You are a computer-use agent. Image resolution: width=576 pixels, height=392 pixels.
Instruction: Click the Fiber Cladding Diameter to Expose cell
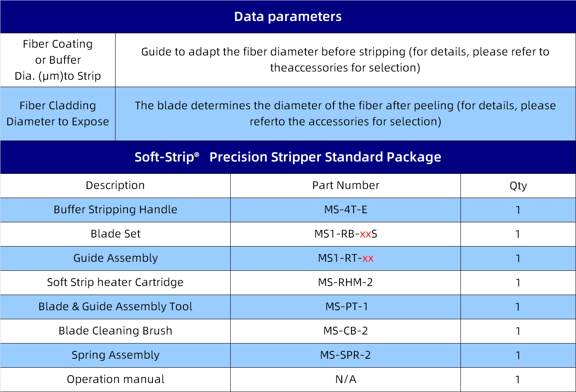[x=58, y=114]
